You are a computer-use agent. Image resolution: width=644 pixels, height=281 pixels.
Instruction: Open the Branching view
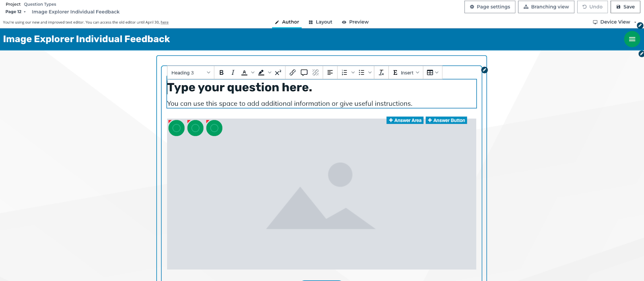click(x=546, y=7)
